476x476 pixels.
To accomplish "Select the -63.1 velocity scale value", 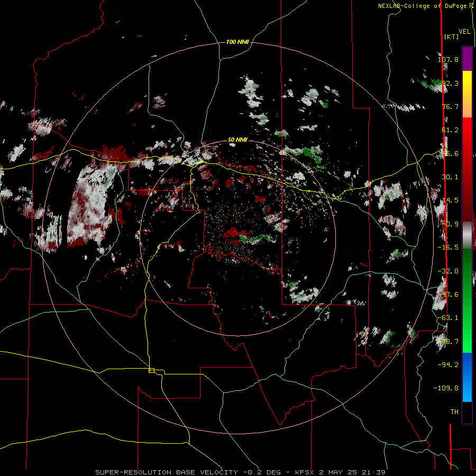I will point(448,318).
